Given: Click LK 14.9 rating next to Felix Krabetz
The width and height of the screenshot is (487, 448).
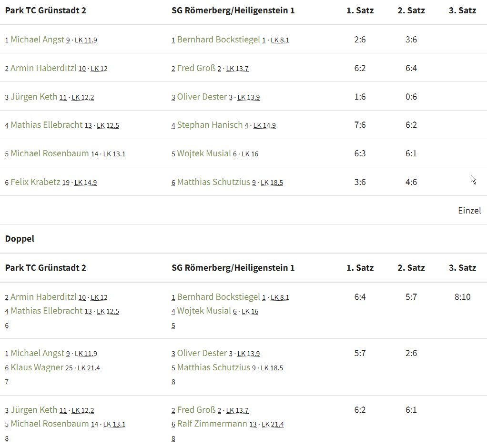Looking at the screenshot, I should click(86, 183).
